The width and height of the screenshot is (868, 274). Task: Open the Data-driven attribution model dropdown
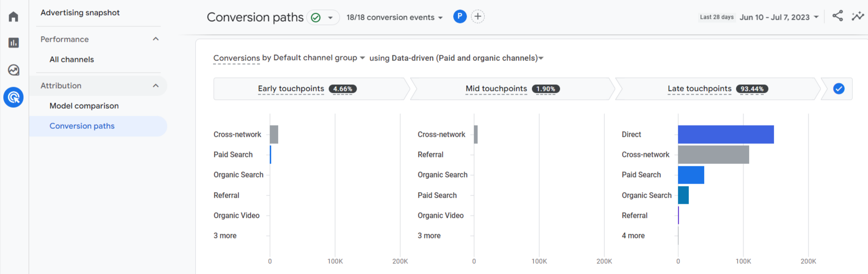pyautogui.click(x=456, y=59)
